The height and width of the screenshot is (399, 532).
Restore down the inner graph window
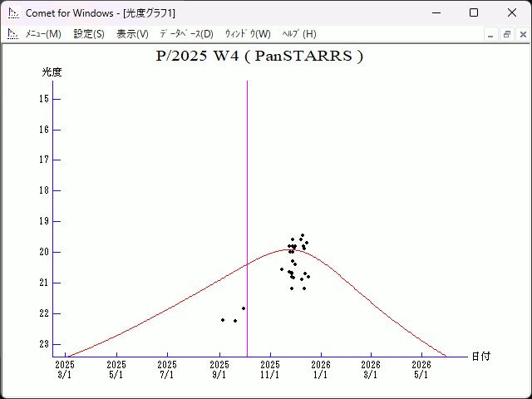[506, 34]
